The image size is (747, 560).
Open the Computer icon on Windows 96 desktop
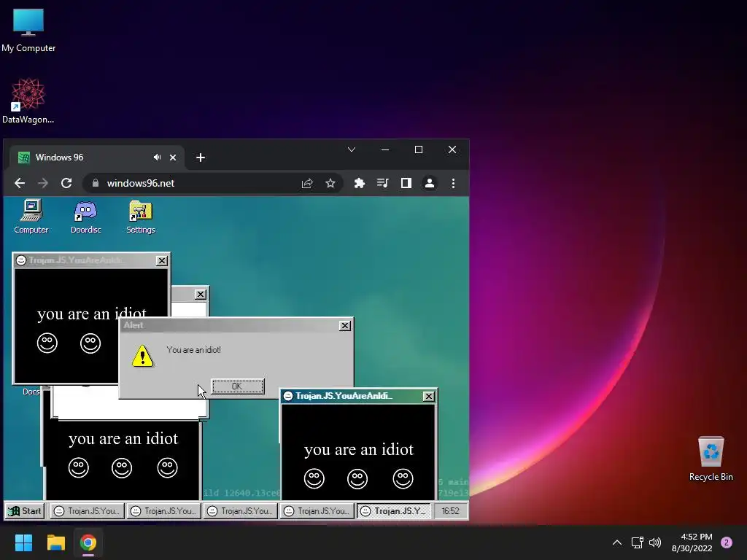31,217
